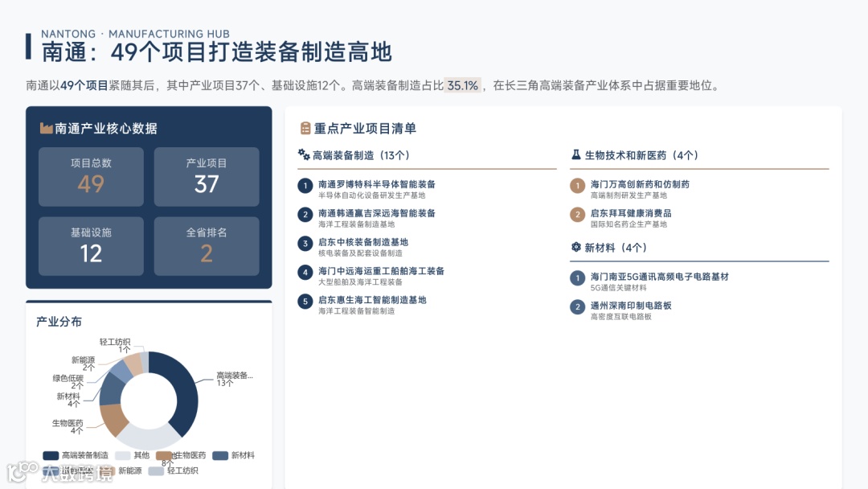Click number badge 1 for 海门万高创新药和仿制药
Viewport: 868px width, 489px height.
tap(577, 186)
